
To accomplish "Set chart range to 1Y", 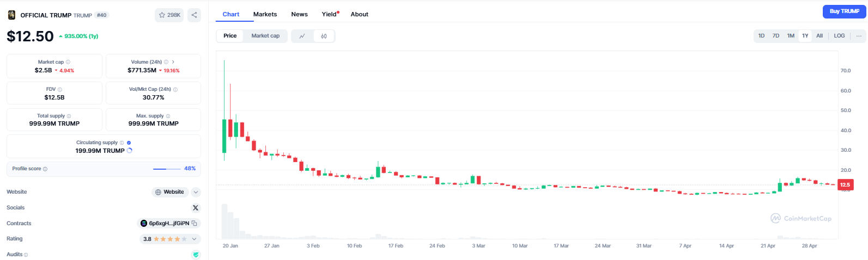I will pos(805,36).
